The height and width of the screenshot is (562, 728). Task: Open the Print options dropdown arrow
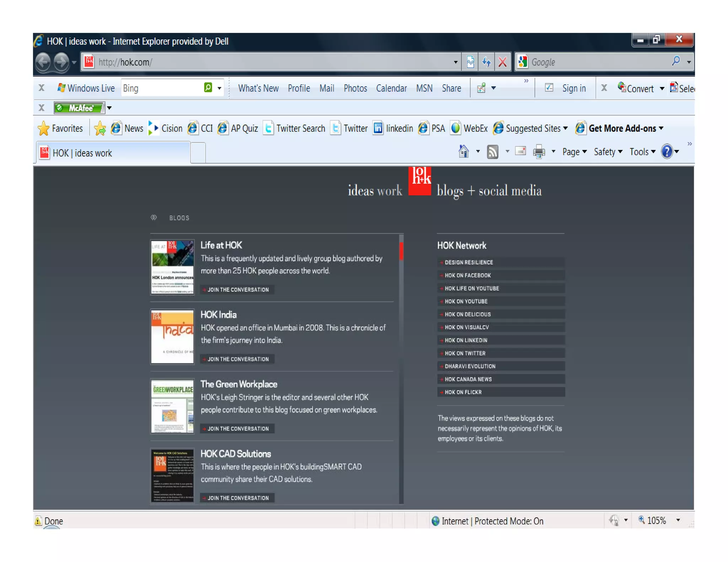click(x=553, y=152)
